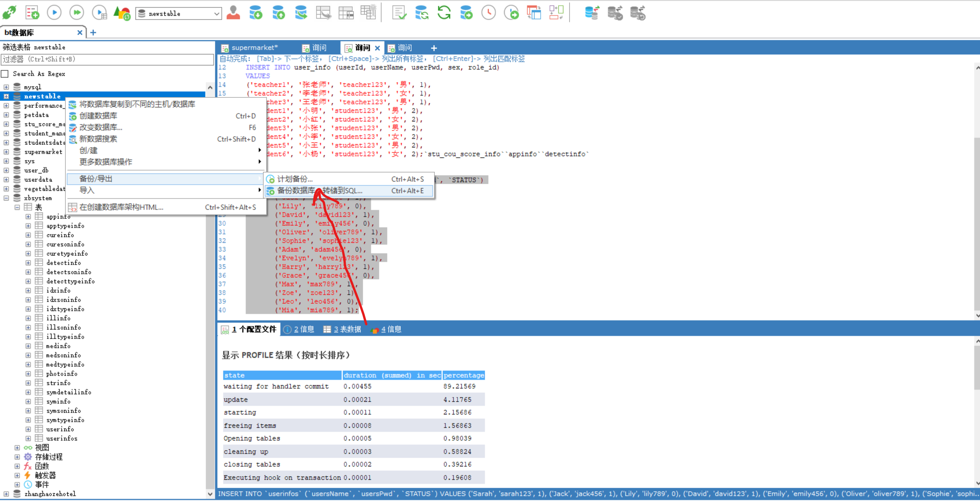Click the 'waiting for handler commit' row
The image size is (980, 502).
click(x=353, y=386)
